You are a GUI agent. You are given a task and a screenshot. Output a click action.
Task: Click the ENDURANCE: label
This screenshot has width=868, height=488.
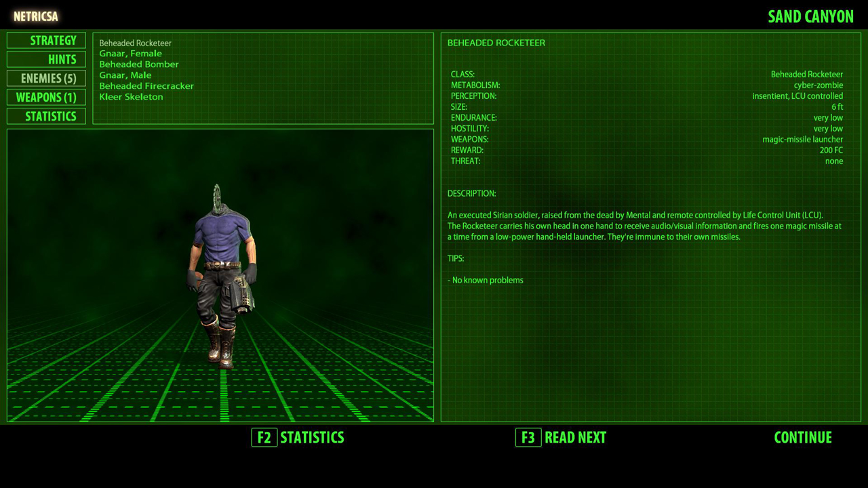point(474,118)
